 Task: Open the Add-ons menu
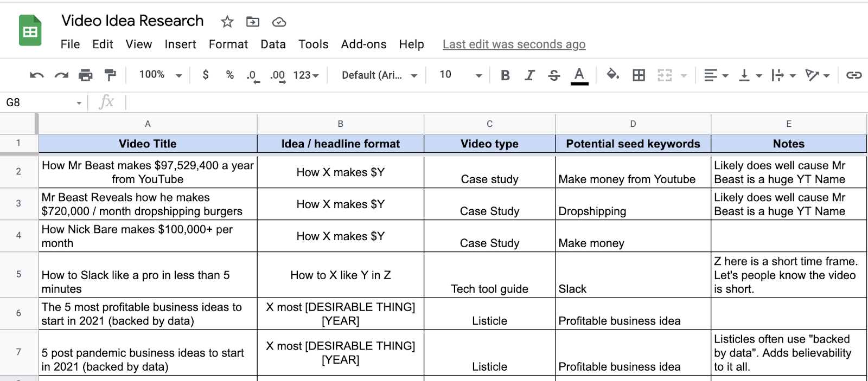[363, 44]
